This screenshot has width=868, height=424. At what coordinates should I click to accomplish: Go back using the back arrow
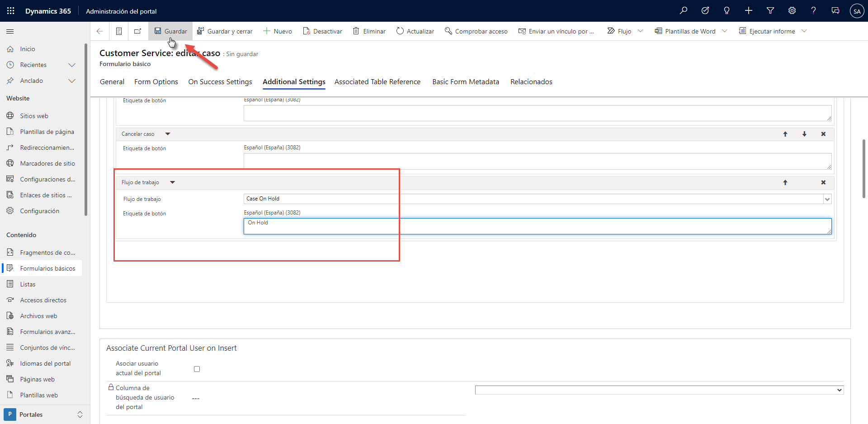click(x=100, y=31)
